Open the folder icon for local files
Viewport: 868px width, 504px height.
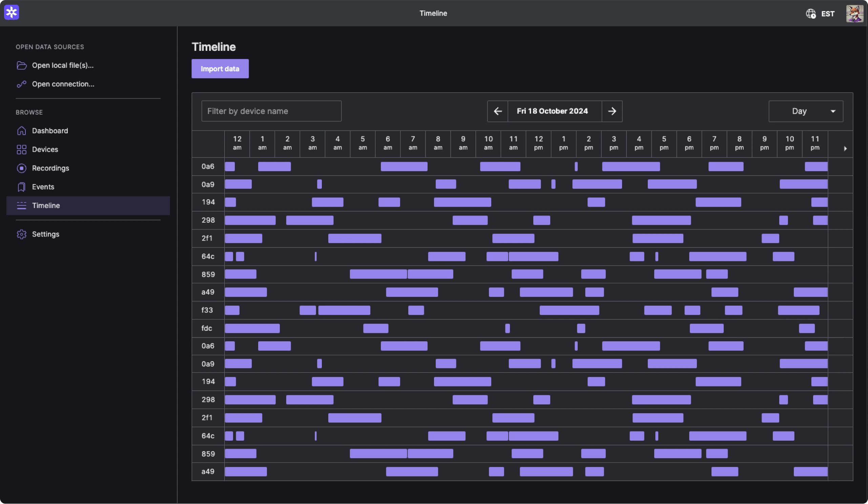click(21, 65)
